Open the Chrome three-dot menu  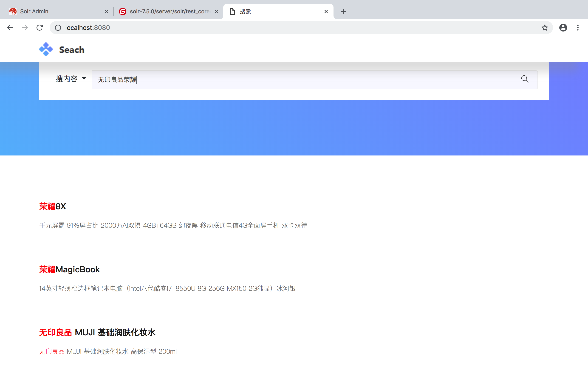(x=578, y=28)
